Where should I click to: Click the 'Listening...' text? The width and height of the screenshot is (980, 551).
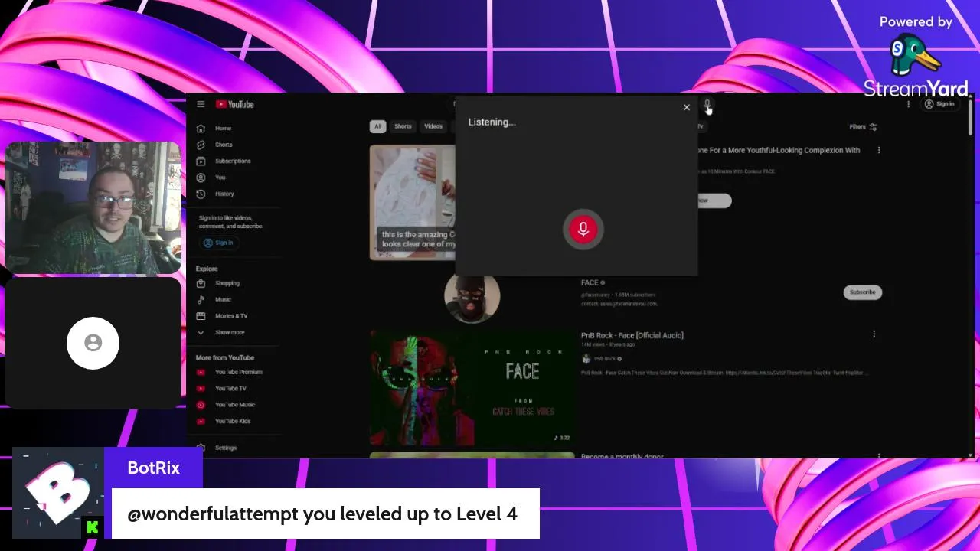point(492,122)
